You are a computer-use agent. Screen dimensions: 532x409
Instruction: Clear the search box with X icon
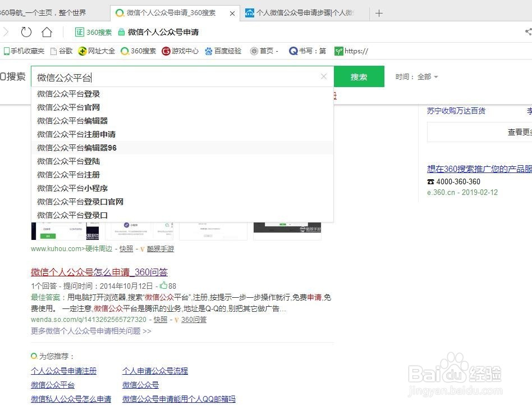324,76
